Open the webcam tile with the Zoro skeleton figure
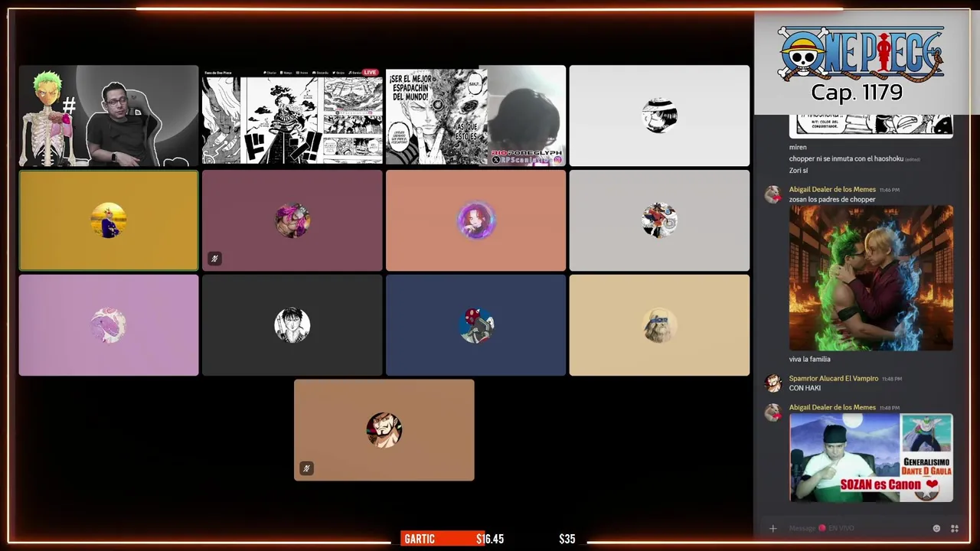 [109, 116]
